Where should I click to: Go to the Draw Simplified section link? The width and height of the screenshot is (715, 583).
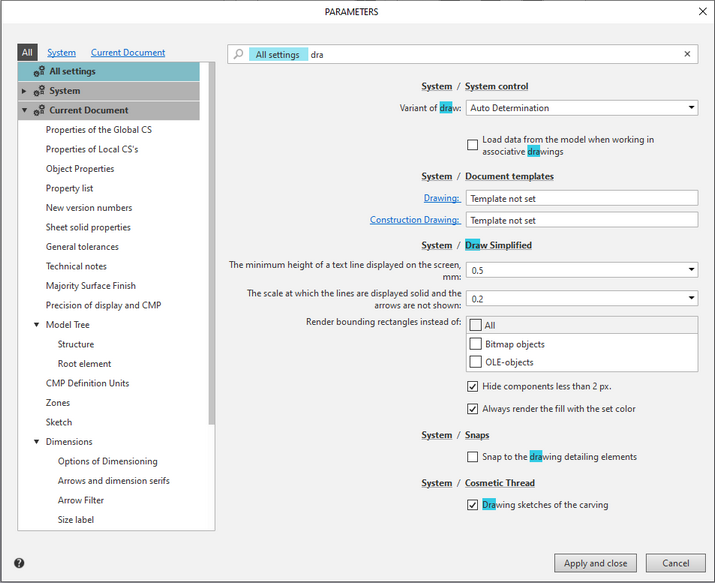(498, 245)
